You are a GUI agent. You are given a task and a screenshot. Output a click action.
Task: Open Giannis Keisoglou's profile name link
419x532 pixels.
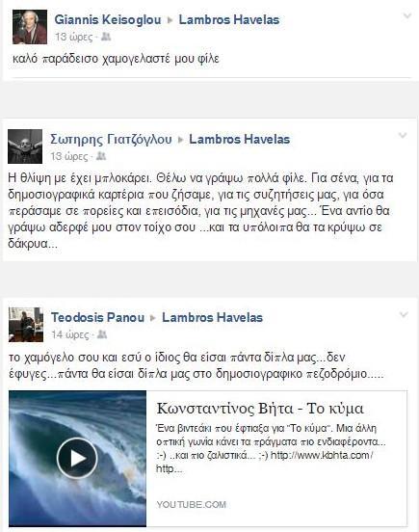point(108,19)
